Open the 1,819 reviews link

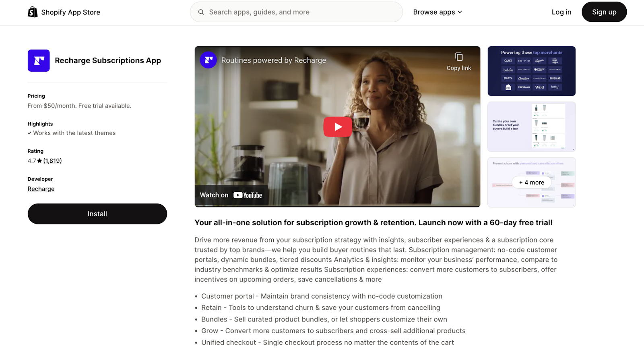pyautogui.click(x=53, y=161)
